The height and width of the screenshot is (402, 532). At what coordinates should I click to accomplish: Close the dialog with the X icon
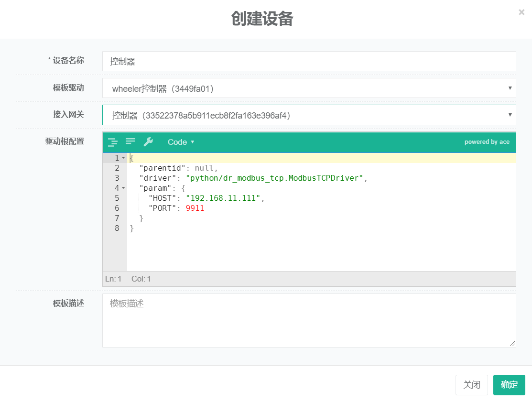coord(521,12)
